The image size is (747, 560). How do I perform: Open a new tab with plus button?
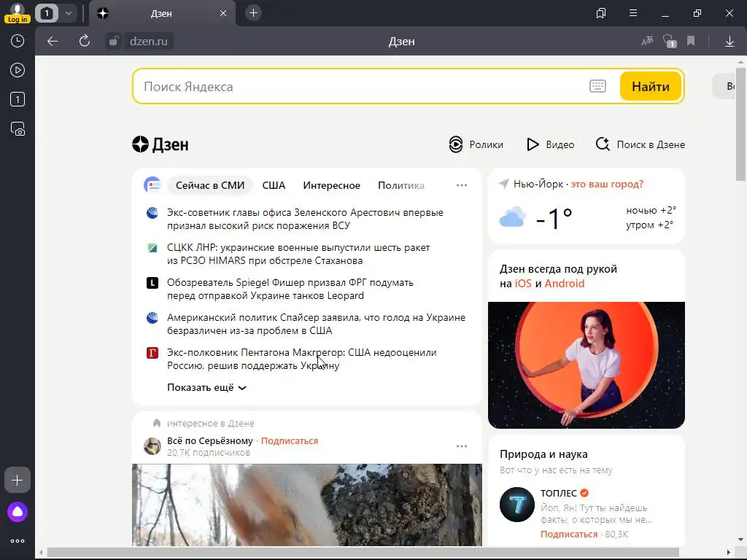253,13
